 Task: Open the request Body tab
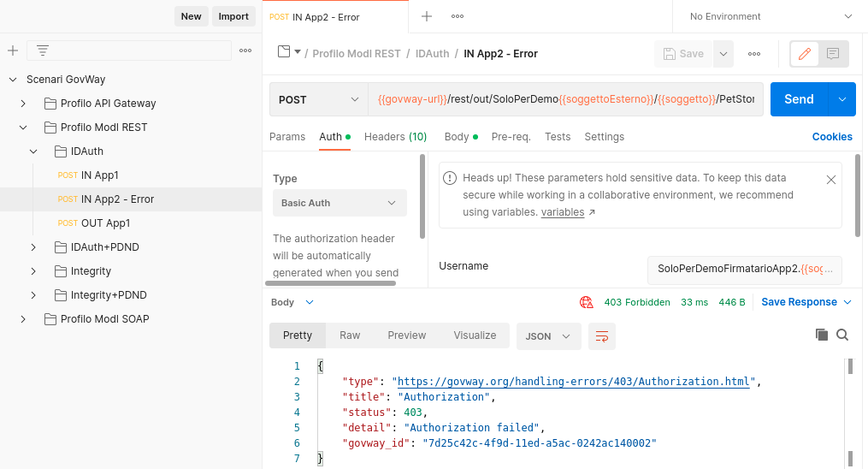click(x=461, y=137)
